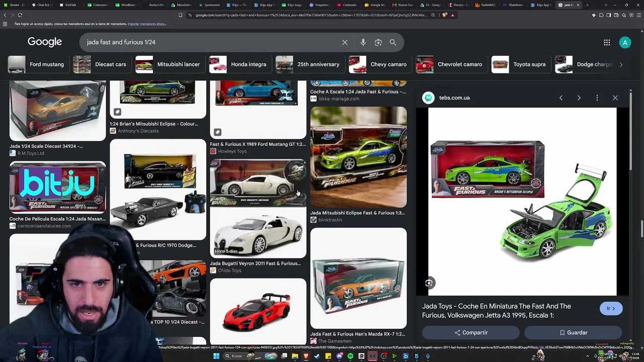Viewport: 644px width, 362px height.
Task: Open three-dot options in preview panel
Action: [597, 98]
